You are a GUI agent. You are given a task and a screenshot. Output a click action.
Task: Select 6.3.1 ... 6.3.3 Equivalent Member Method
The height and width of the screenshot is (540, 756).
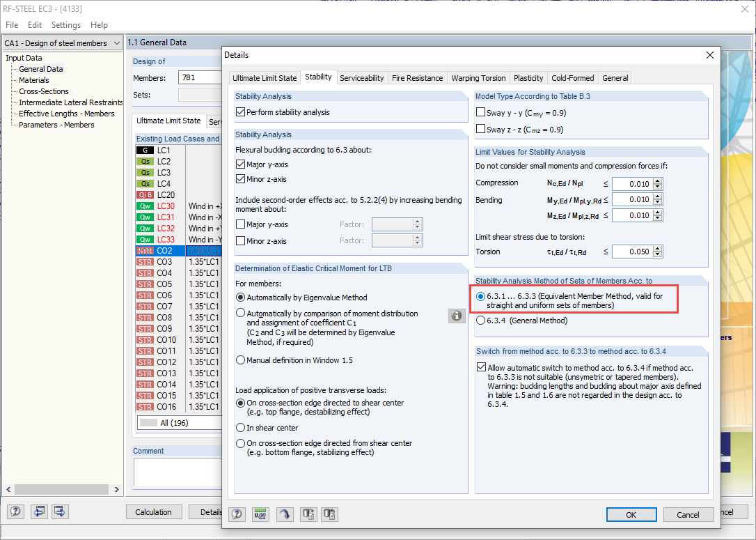tap(481, 296)
